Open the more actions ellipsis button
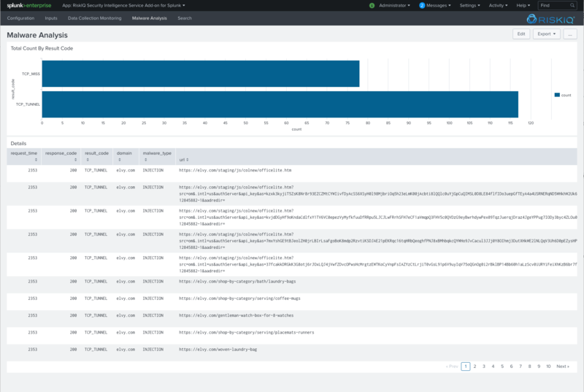Image resolution: width=584 pixels, height=392 pixels. coord(570,34)
